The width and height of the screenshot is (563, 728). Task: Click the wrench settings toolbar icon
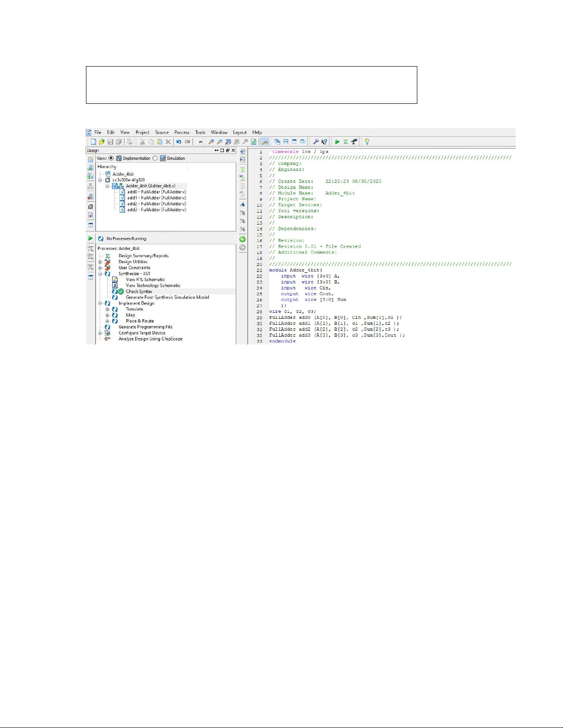pos(316,142)
